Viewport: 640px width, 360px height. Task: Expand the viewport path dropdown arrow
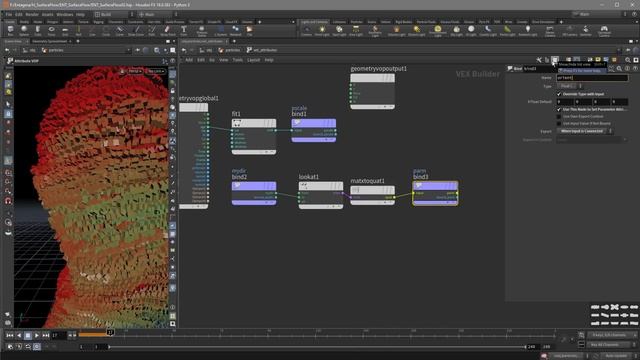click(129, 50)
